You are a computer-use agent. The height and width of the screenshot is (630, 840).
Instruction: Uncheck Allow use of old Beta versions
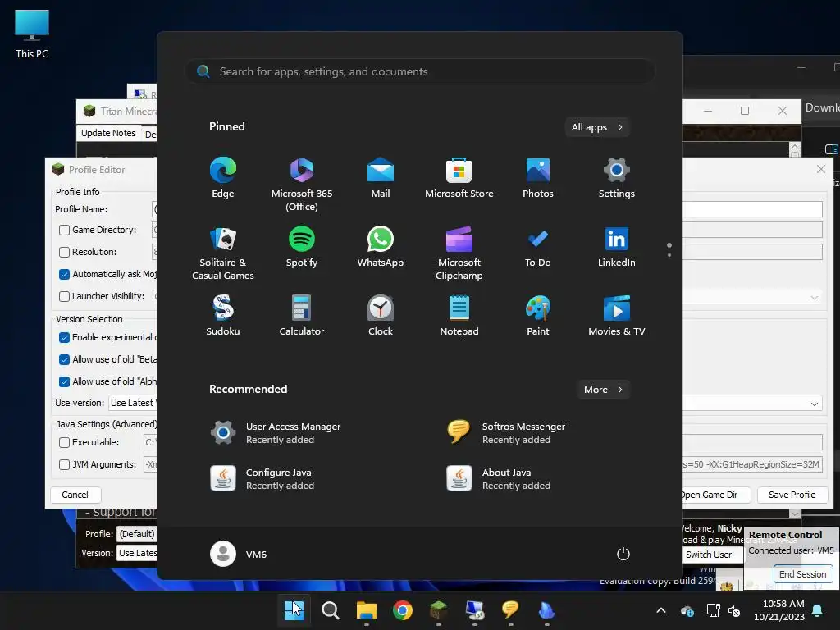[x=64, y=359]
